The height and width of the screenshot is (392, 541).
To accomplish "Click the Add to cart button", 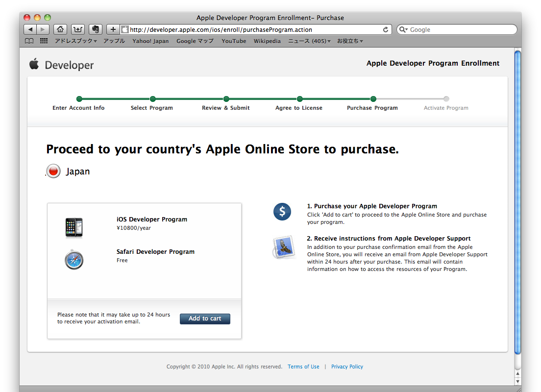I will pyautogui.click(x=205, y=318).
